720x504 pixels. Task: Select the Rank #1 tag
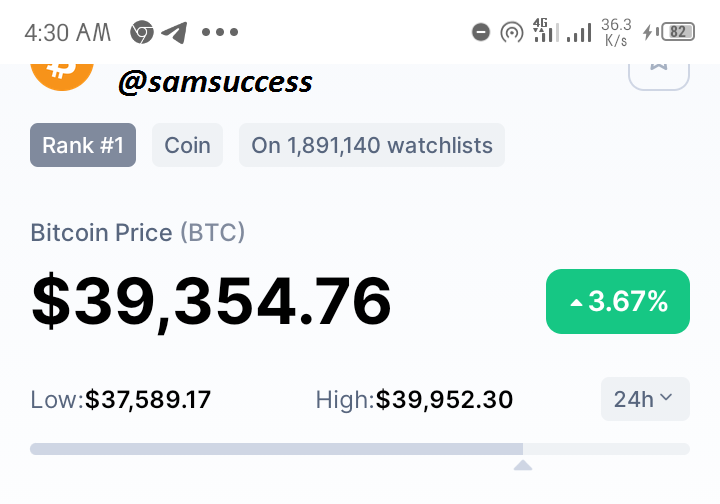(83, 145)
